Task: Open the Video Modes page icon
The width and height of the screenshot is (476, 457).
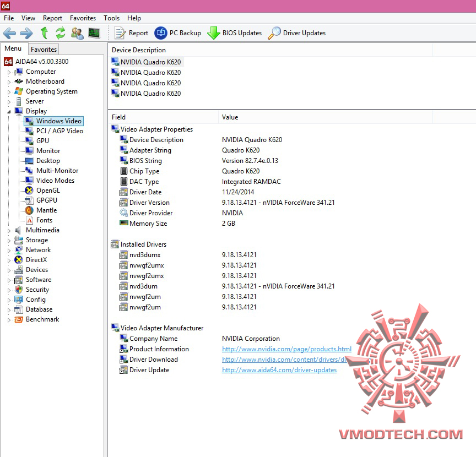Action: click(x=29, y=181)
